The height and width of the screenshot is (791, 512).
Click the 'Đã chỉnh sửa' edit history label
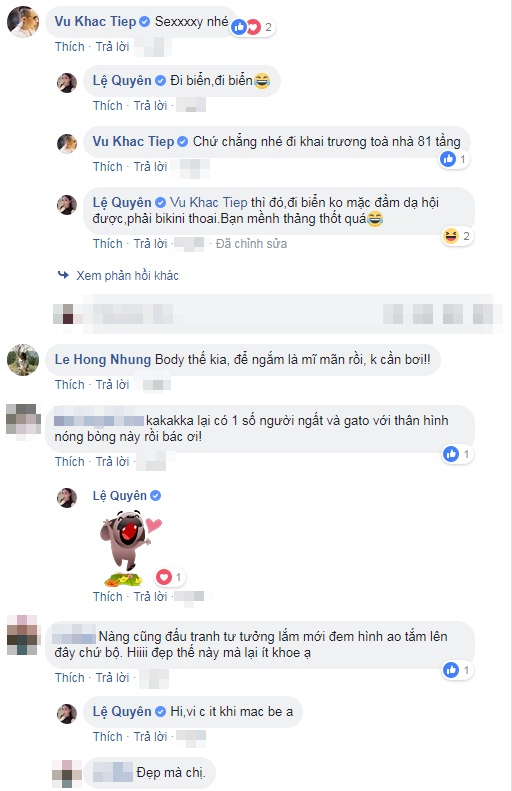click(251, 244)
